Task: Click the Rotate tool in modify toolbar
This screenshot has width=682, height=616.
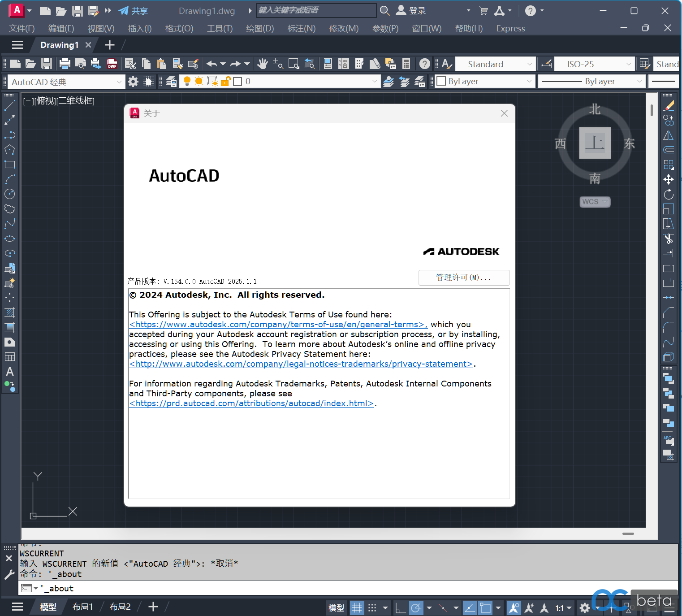Action: (669, 194)
